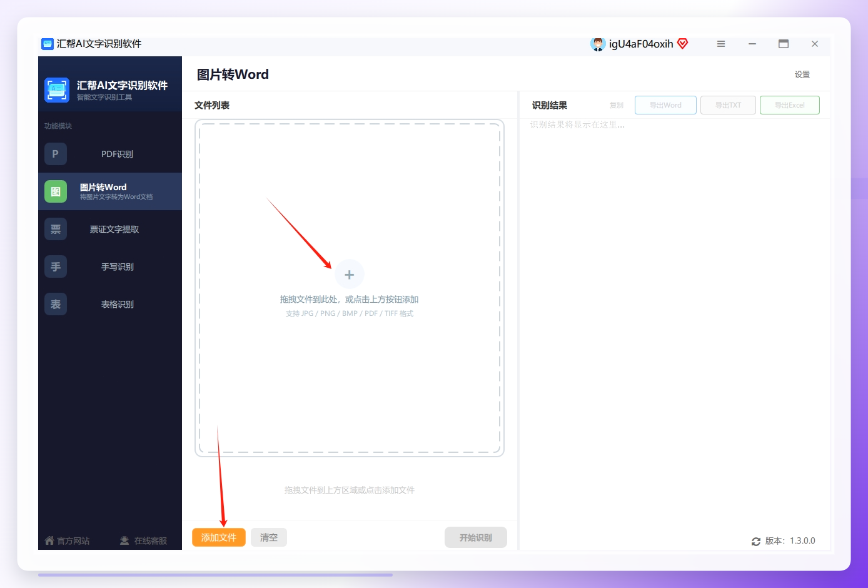This screenshot has height=588, width=868.
Task: Click the green 图 icon
Action: [x=56, y=191]
